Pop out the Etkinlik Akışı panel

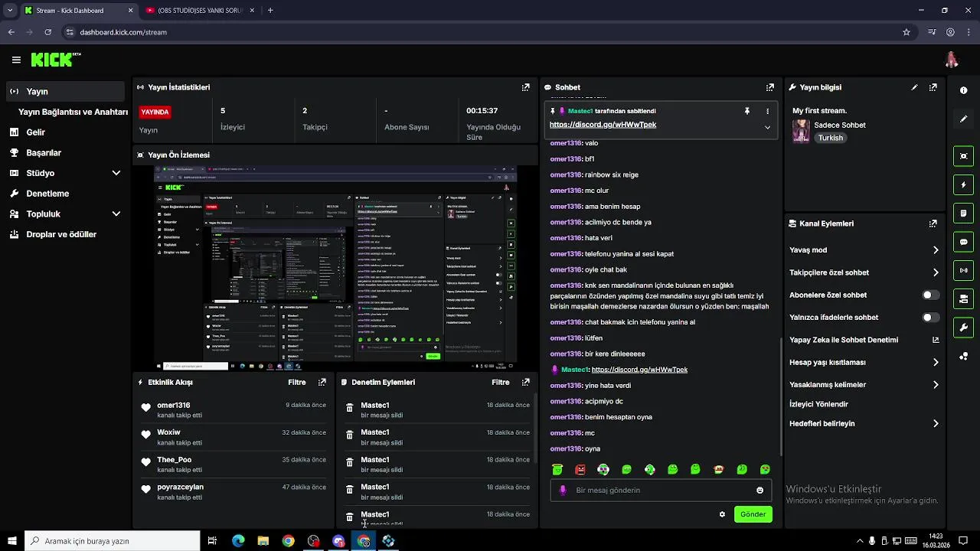[x=322, y=382]
